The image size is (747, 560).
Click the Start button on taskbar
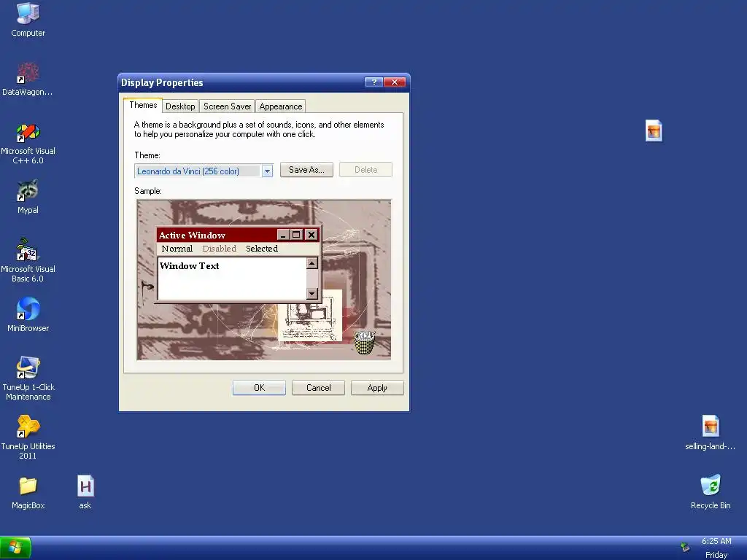[16, 548]
